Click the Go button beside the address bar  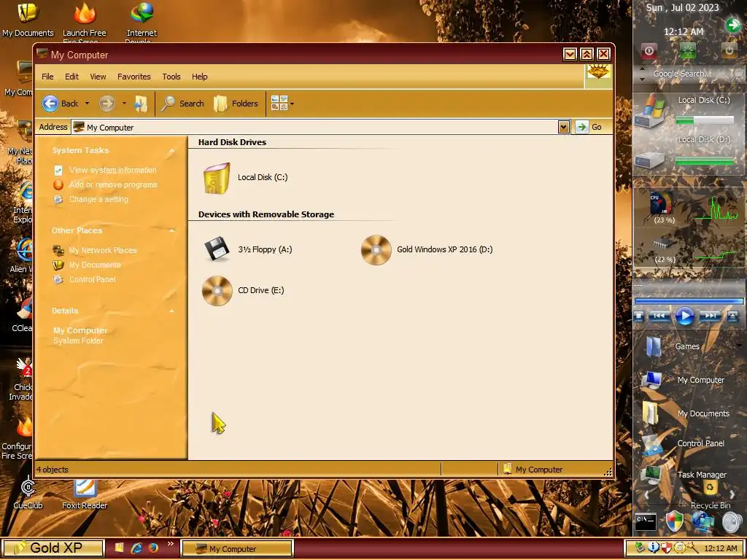(x=589, y=127)
